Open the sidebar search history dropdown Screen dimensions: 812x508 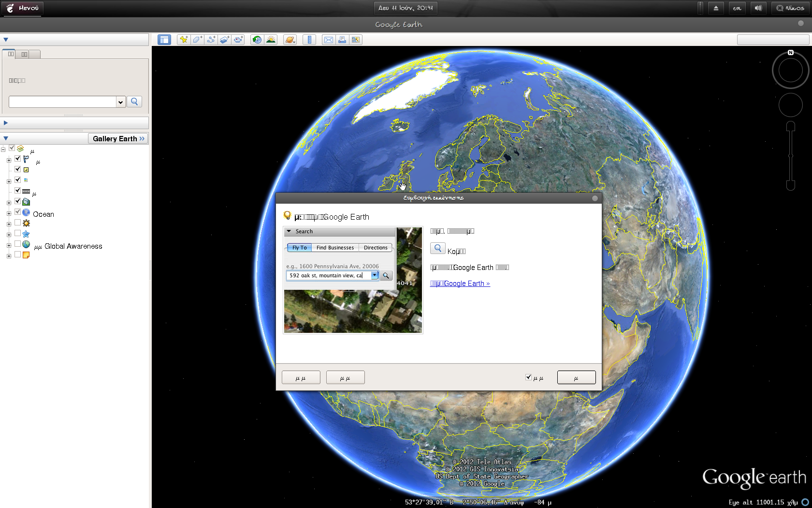(x=120, y=102)
